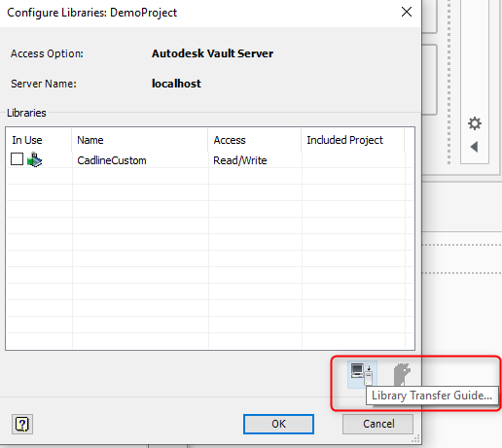Click the grayed Update Tool hand icon

[x=402, y=374]
